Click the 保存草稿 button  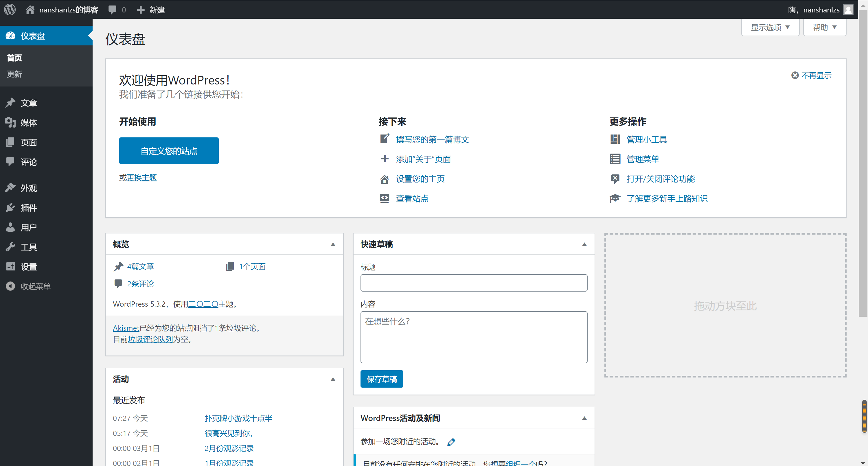pyautogui.click(x=381, y=379)
